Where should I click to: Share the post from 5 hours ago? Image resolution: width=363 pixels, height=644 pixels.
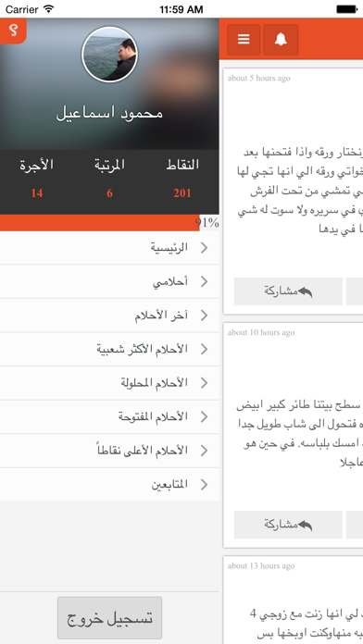pos(288,291)
